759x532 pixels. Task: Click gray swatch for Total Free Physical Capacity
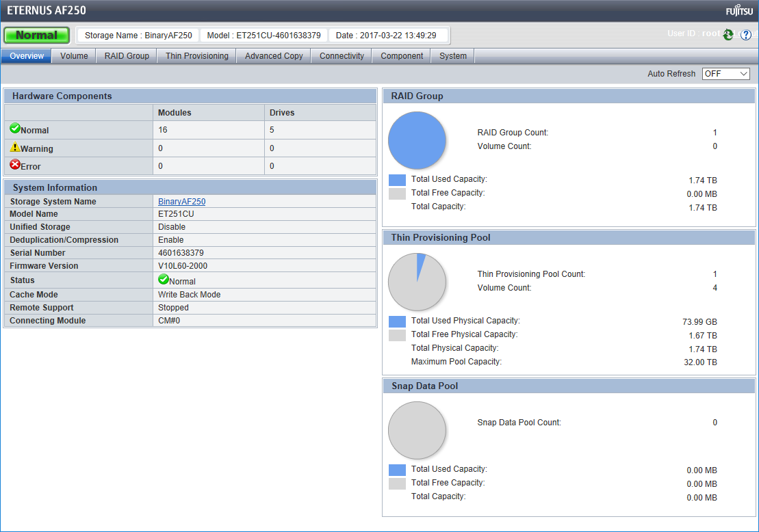[x=397, y=335]
